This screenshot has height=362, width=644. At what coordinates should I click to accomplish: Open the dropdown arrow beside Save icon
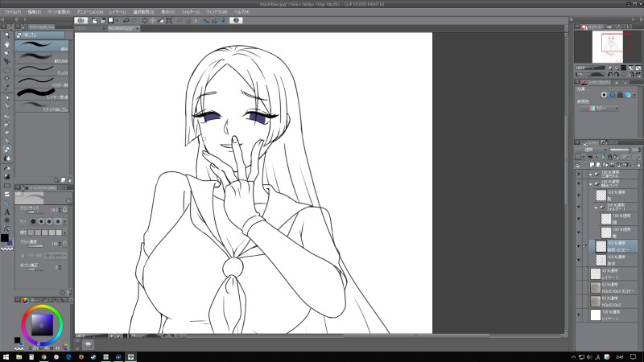coord(117,20)
